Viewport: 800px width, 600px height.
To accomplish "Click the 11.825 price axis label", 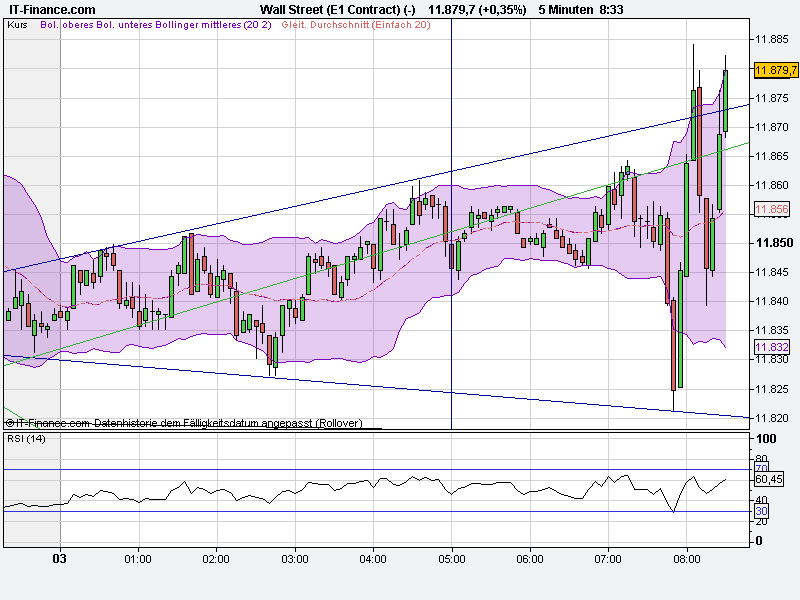I will click(771, 389).
